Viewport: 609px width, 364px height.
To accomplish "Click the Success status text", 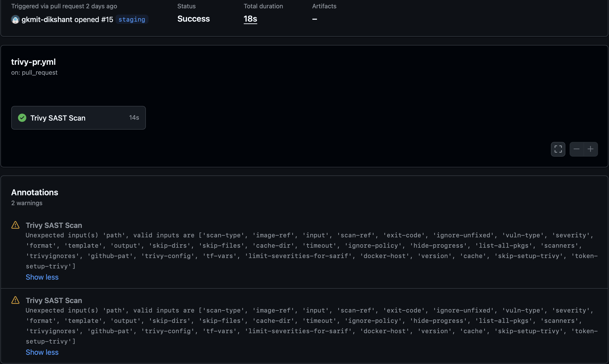I will (x=193, y=19).
